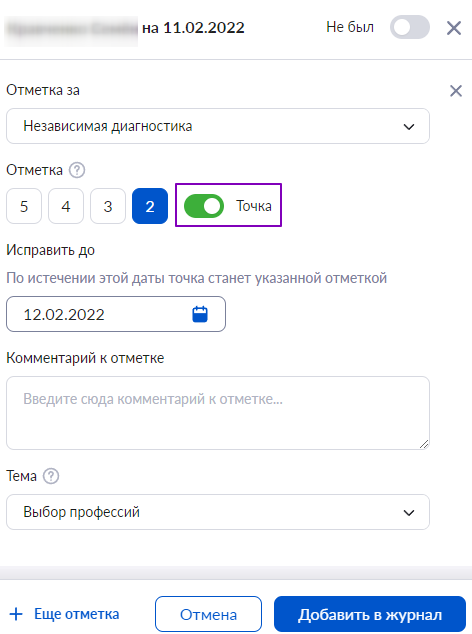
Task: Deselect the highlighted grade 2
Action: tap(150, 206)
